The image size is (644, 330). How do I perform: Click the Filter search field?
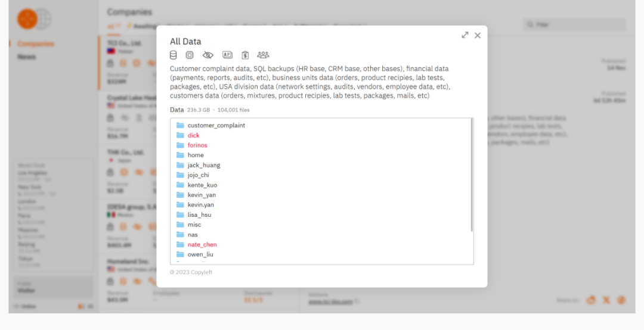[x=575, y=25]
